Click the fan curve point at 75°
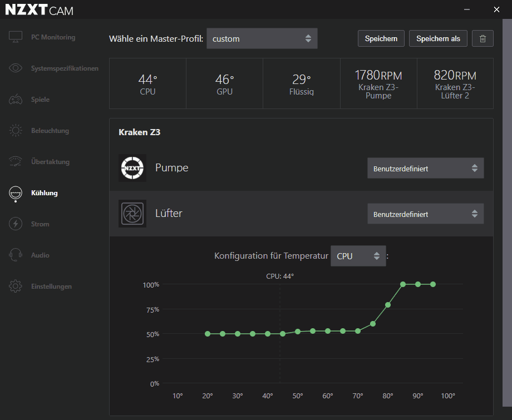 373,324
